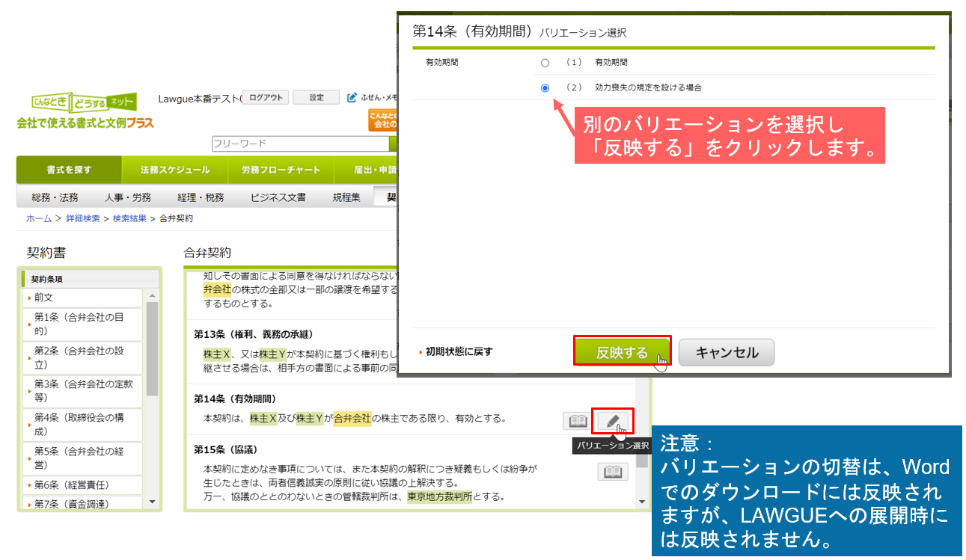
Task: Select radio option (2) 効力喪失の規定を設ける場合
Action: (545, 87)
